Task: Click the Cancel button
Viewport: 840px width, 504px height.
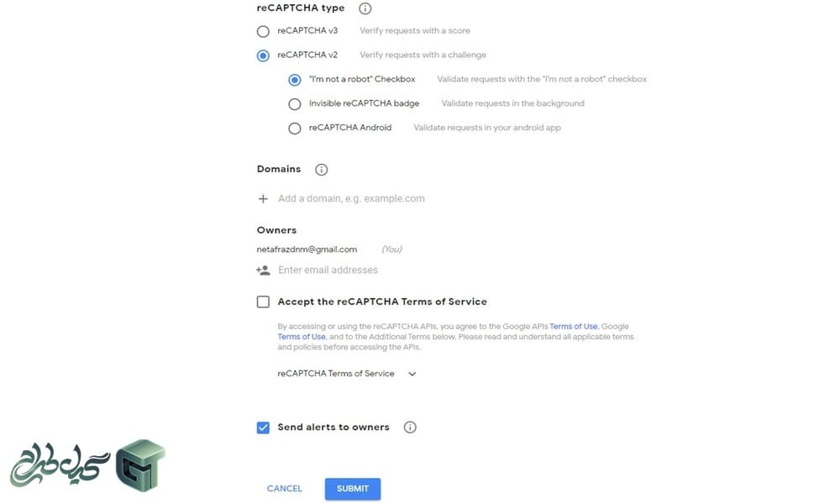Action: tap(285, 489)
